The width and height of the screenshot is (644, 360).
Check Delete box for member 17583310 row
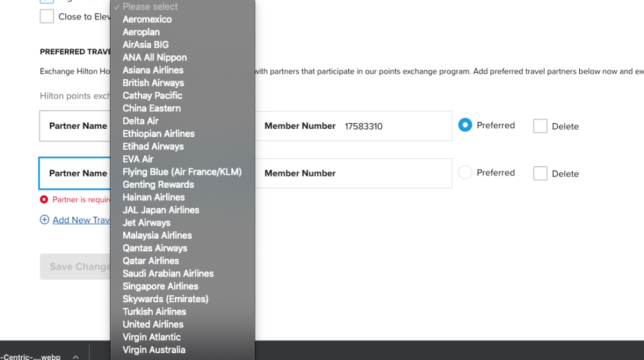tap(540, 126)
